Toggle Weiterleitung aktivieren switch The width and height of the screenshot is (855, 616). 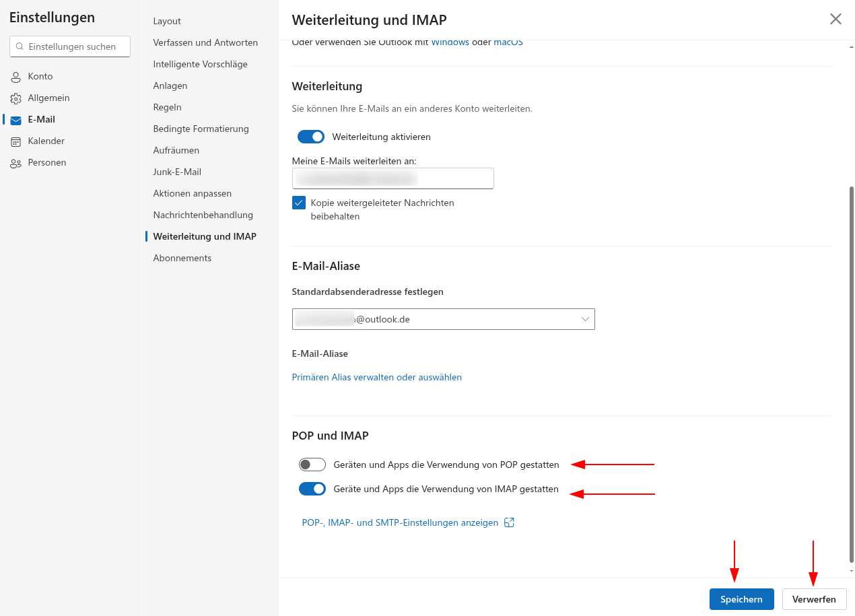[x=311, y=137]
